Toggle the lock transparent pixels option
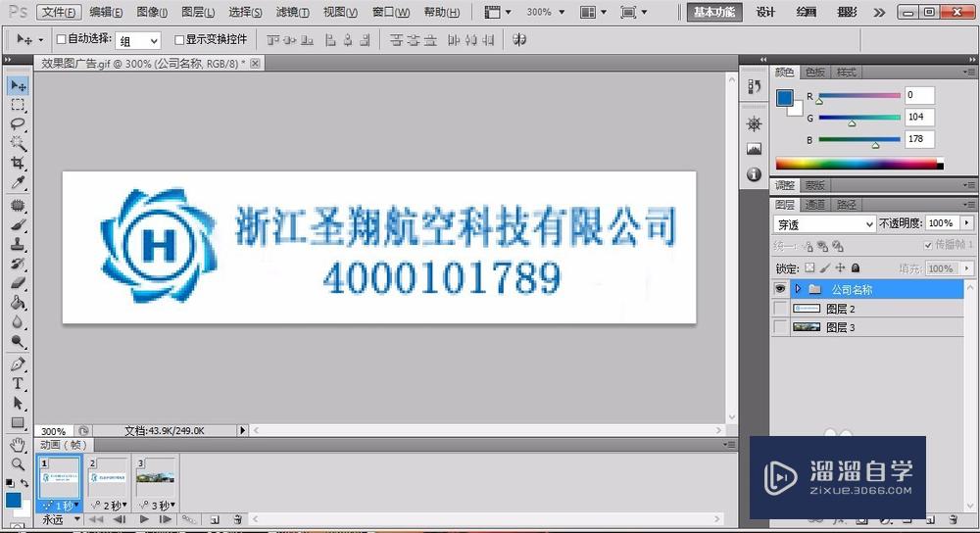Viewport: 980px width, 533px height. [x=809, y=268]
